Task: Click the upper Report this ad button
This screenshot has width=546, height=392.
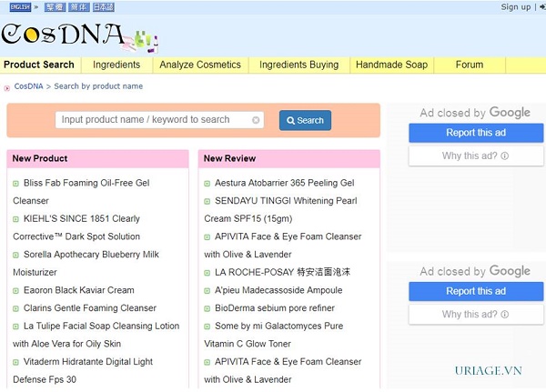Action: (476, 133)
